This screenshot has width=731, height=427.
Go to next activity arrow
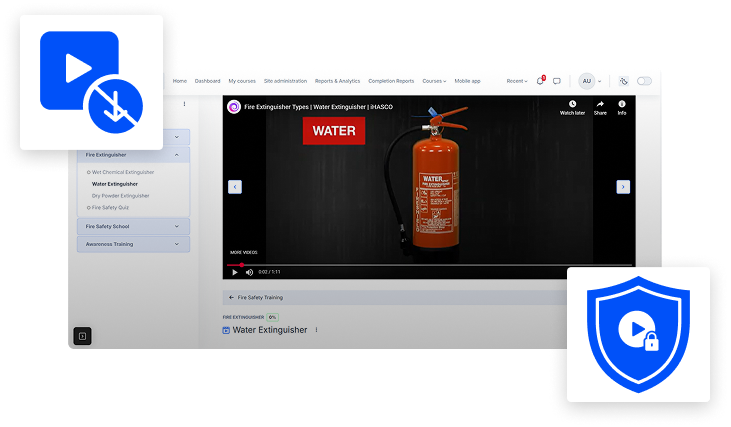tap(623, 187)
